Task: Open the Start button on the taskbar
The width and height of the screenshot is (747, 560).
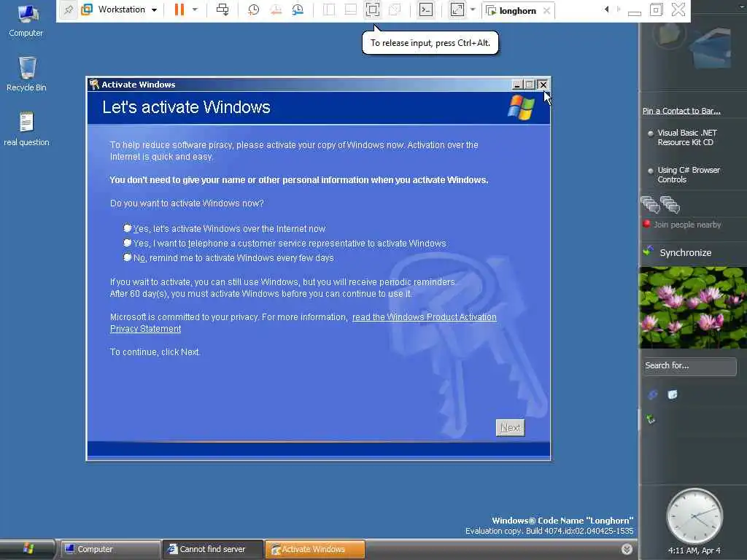Action: pos(27,549)
